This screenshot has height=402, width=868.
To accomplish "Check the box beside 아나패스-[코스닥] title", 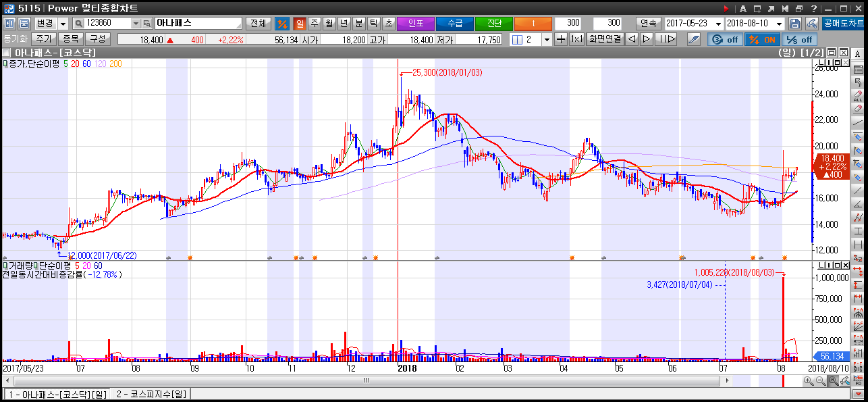I will click(x=6, y=52).
